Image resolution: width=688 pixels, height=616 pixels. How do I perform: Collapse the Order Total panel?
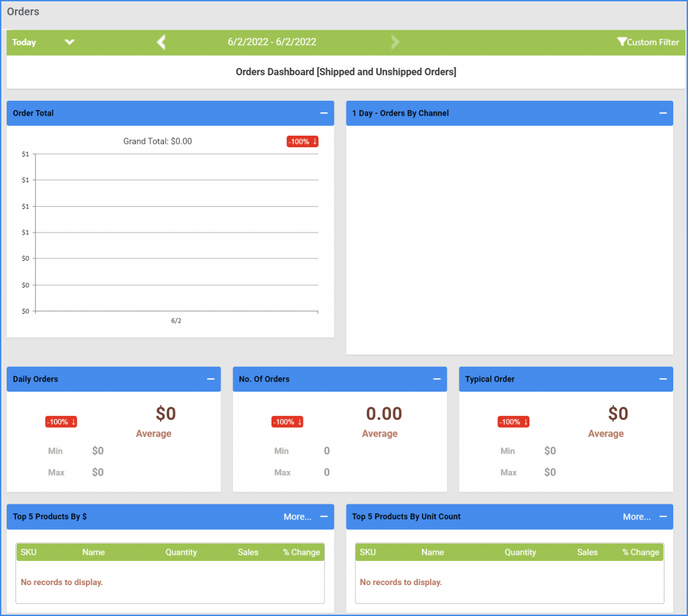pyautogui.click(x=323, y=113)
